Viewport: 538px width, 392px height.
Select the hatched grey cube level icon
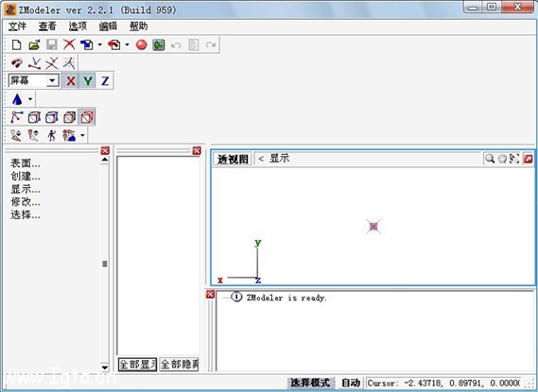tap(69, 117)
